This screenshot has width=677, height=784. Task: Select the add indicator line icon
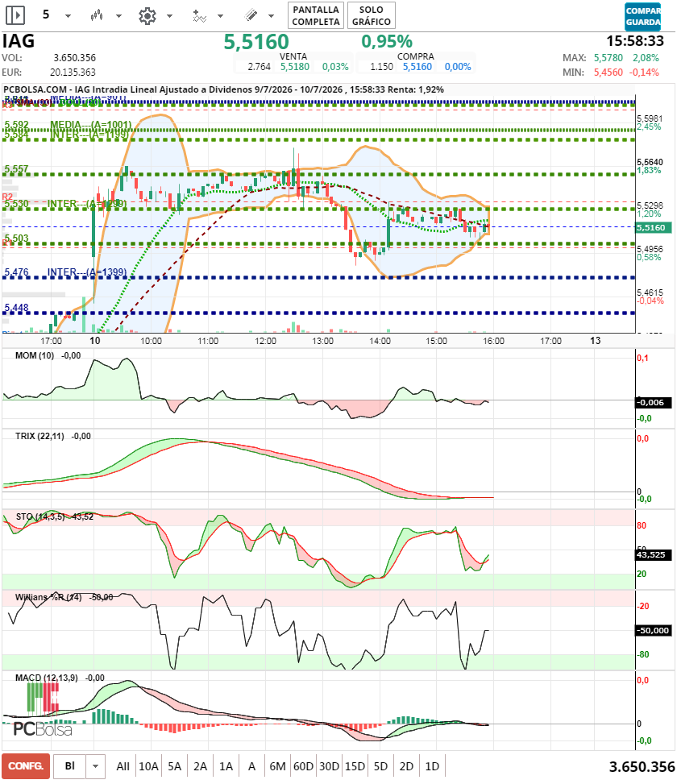[x=199, y=16]
